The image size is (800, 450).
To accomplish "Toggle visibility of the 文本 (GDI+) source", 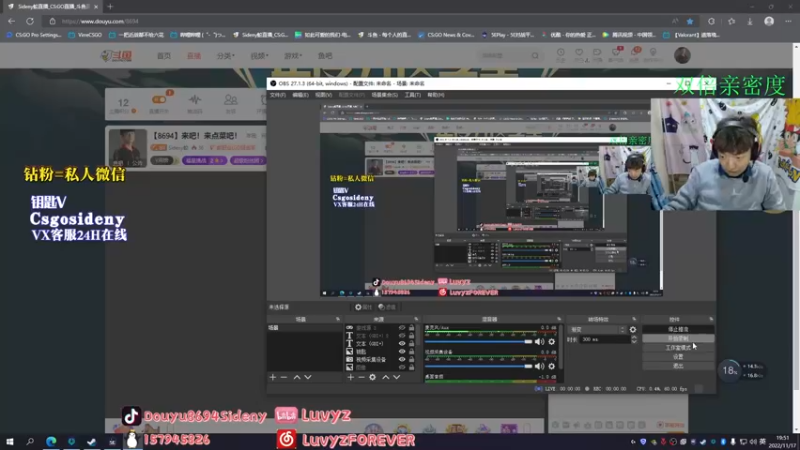I will (x=402, y=343).
